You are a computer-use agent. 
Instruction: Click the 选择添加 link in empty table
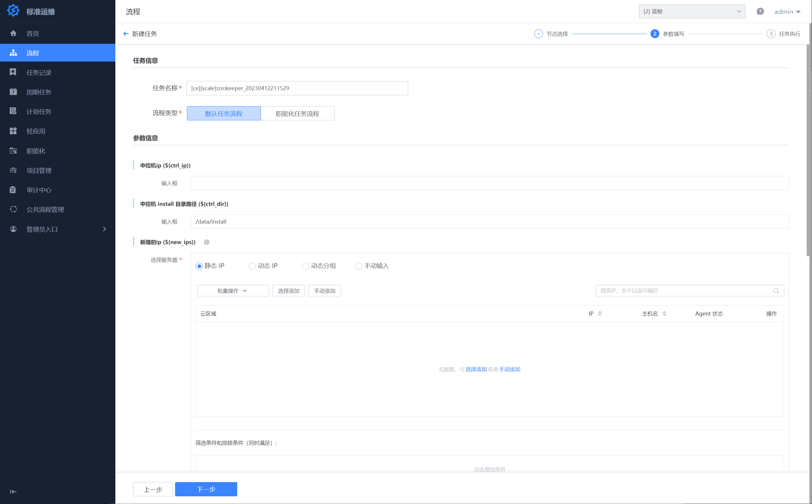click(x=476, y=369)
